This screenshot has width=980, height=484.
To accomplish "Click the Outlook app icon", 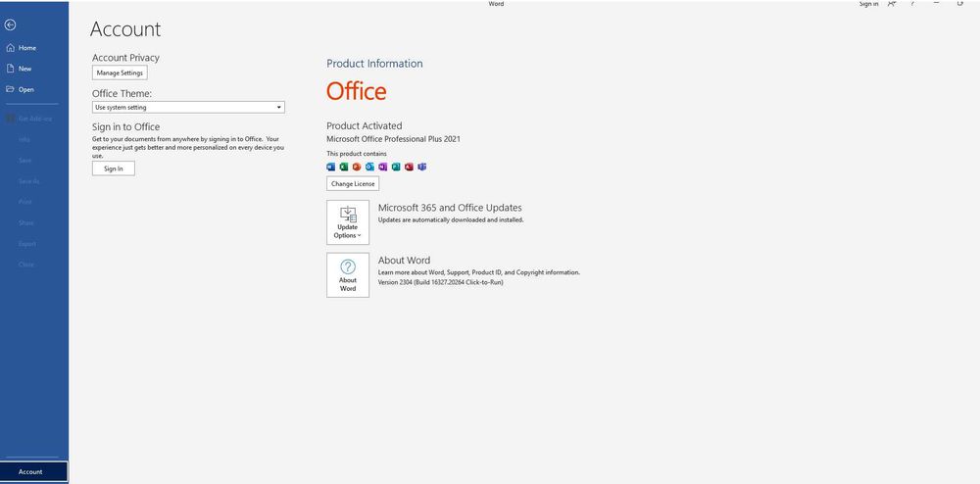I will point(369,167).
